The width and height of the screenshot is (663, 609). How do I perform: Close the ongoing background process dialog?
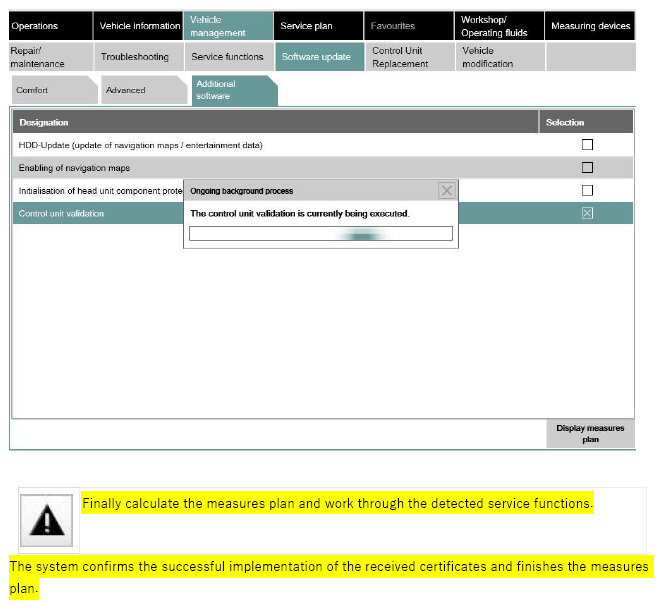tap(447, 190)
